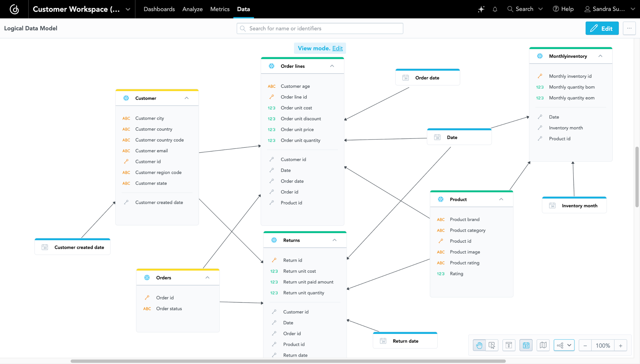The height and width of the screenshot is (364, 640).
Task: Click the AI sparkle icon in the top bar
Action: 481,9
